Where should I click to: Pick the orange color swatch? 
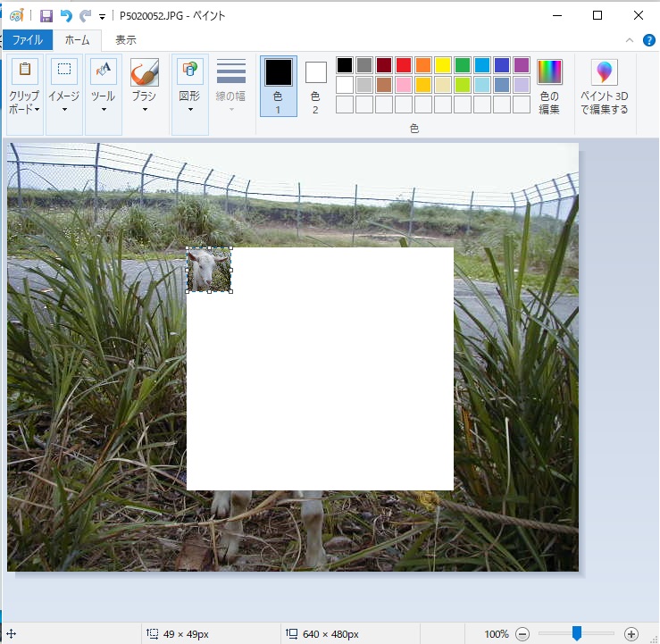pos(423,65)
